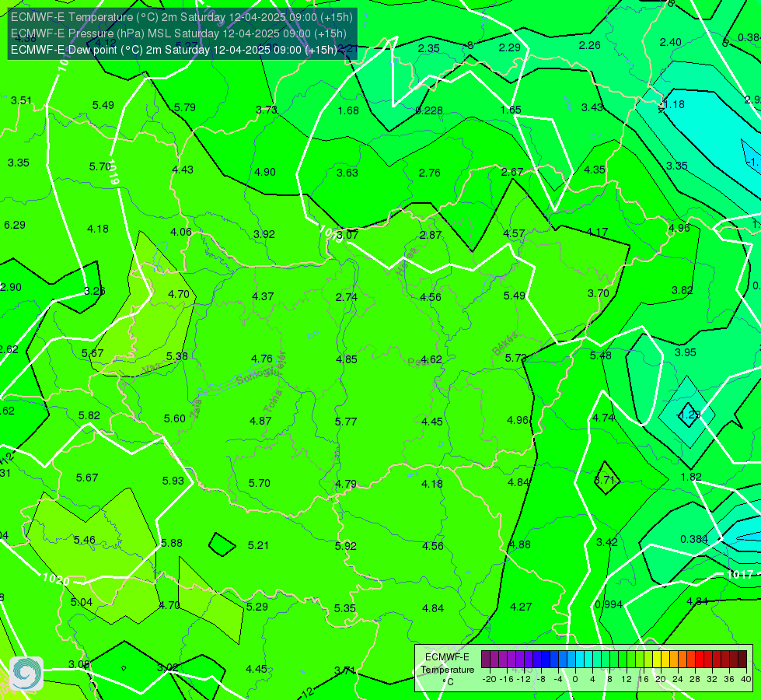761x700 pixels.
Task: Click the 3.63 grid value
Action: pos(347,173)
